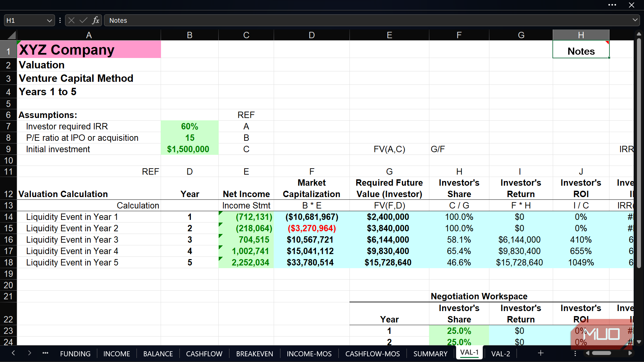This screenshot has height=362, width=644.
Task: Open the INCOME-MOS sheet tab
Action: point(309,354)
